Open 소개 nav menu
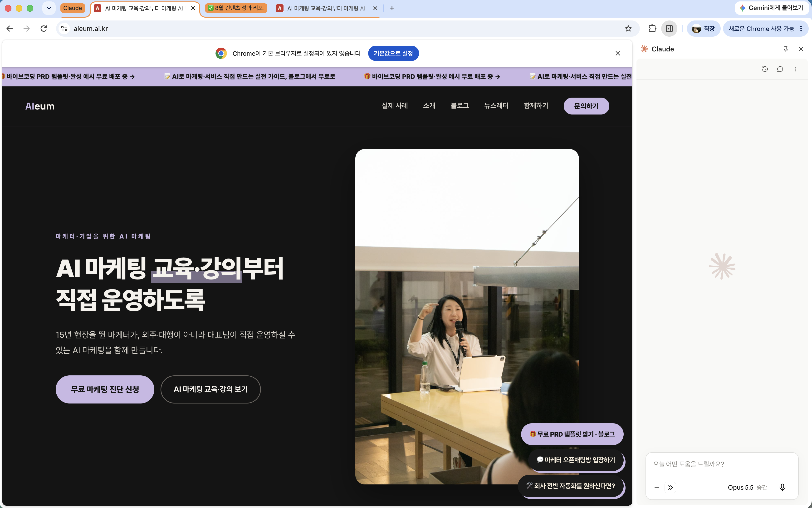The width and height of the screenshot is (812, 508). (x=429, y=106)
